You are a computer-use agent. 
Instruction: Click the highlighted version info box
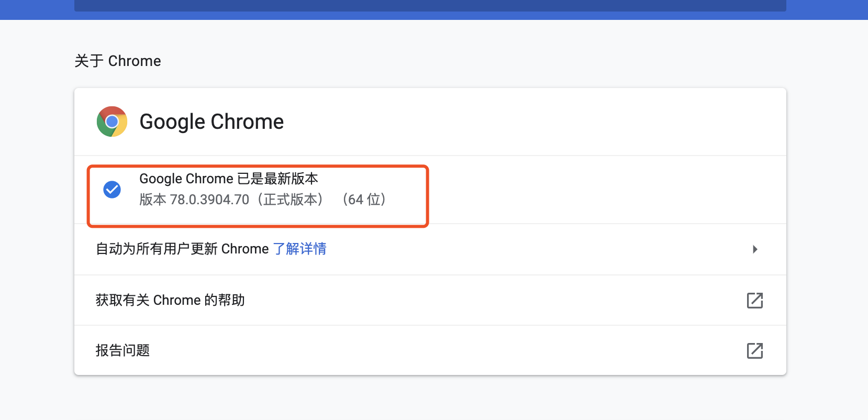tap(257, 195)
